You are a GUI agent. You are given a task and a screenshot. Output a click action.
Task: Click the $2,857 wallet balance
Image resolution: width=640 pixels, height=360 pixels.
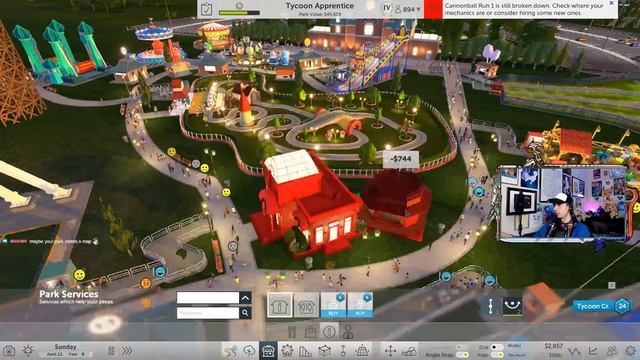(x=554, y=346)
